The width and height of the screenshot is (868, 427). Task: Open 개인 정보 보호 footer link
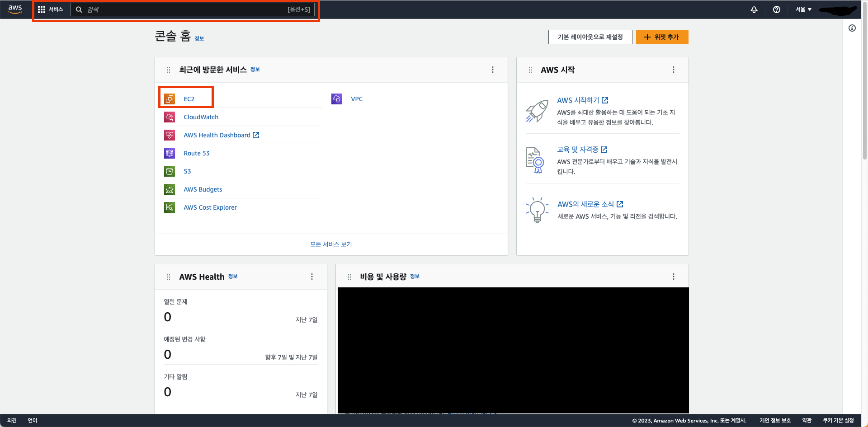tap(775, 421)
